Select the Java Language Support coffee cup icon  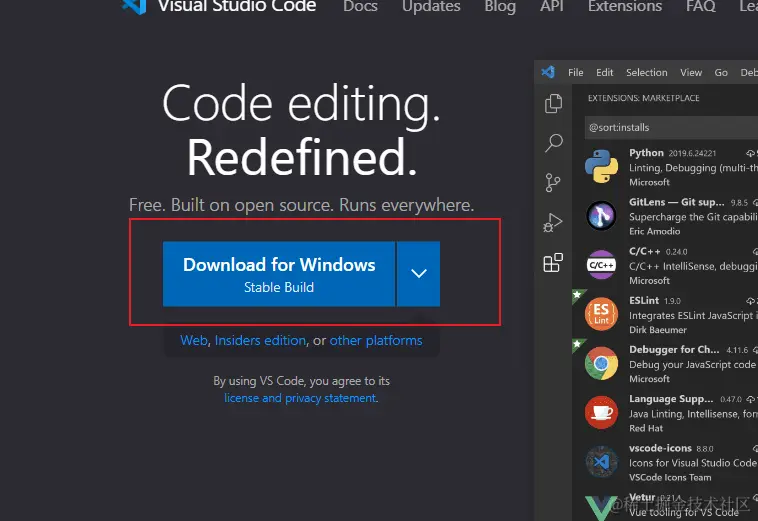(601, 412)
